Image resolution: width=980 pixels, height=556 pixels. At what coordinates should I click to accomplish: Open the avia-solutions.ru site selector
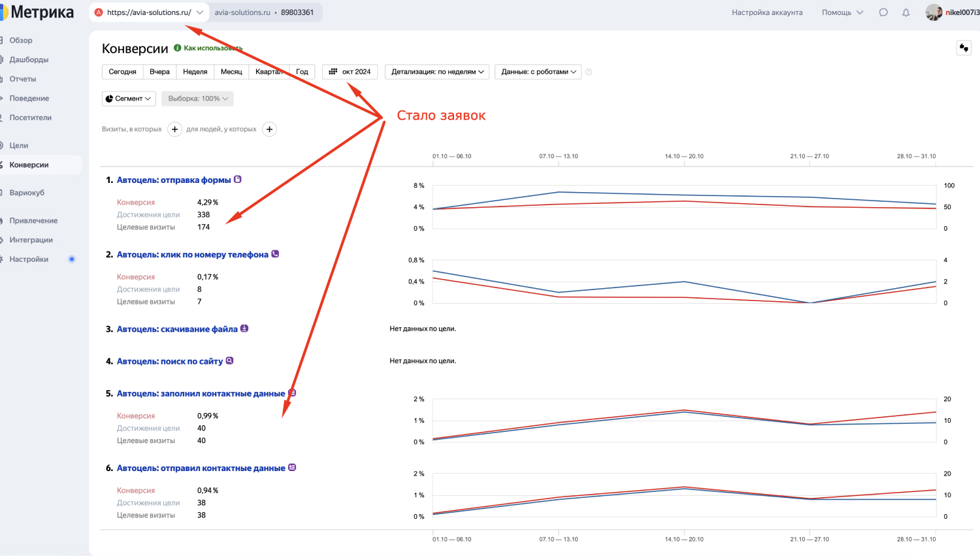[x=149, y=12]
